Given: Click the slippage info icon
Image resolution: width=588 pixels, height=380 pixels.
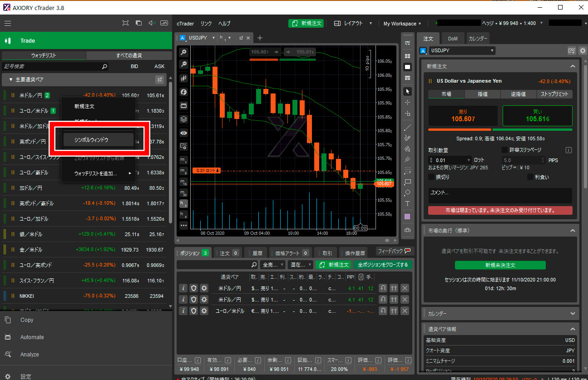Looking at the screenshot, I should pyautogui.click(x=568, y=150).
